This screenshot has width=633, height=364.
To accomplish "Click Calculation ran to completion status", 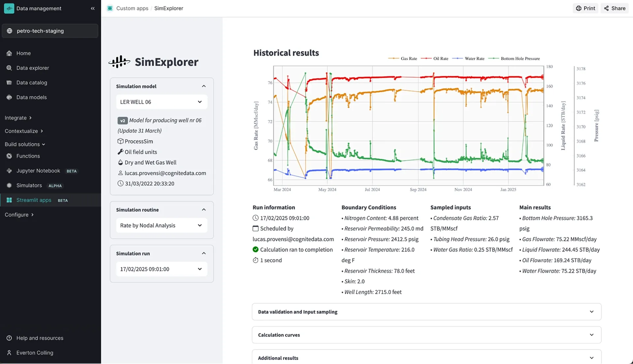I will pyautogui.click(x=296, y=250).
